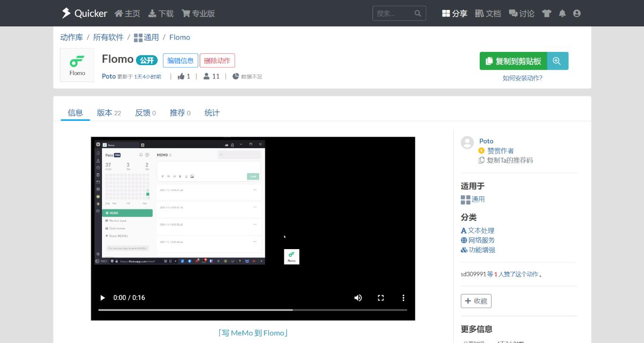Click the 复制到剪贴板 button

click(513, 61)
